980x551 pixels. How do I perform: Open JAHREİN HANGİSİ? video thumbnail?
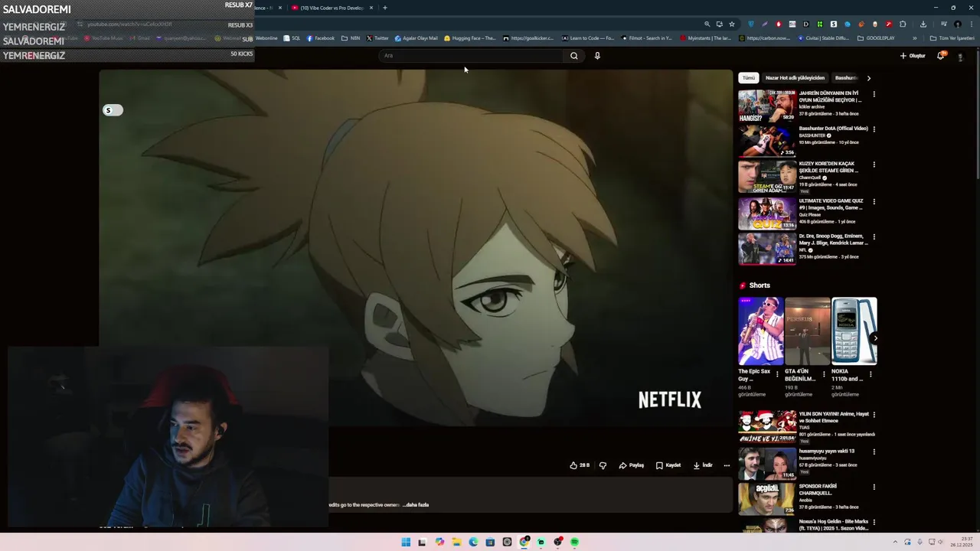coord(766,106)
